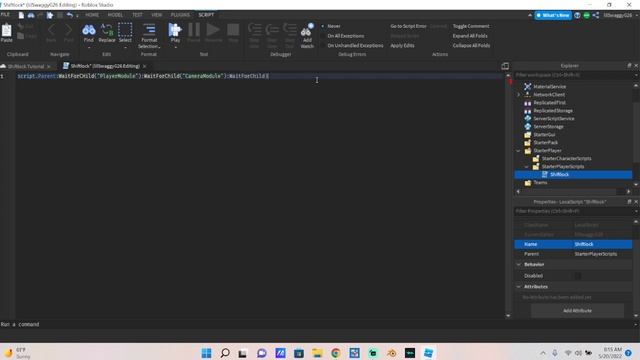Toggle the Disabled property checkbox
The height and width of the screenshot is (360, 640).
point(578,276)
